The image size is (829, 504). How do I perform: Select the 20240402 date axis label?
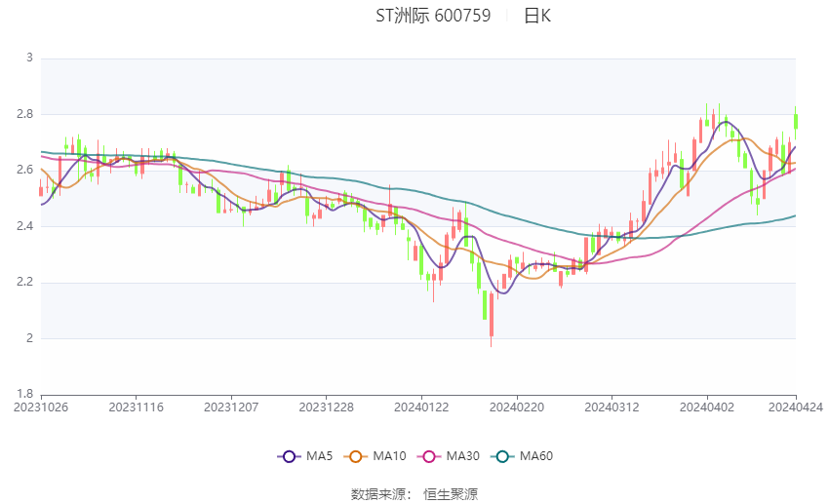point(707,407)
